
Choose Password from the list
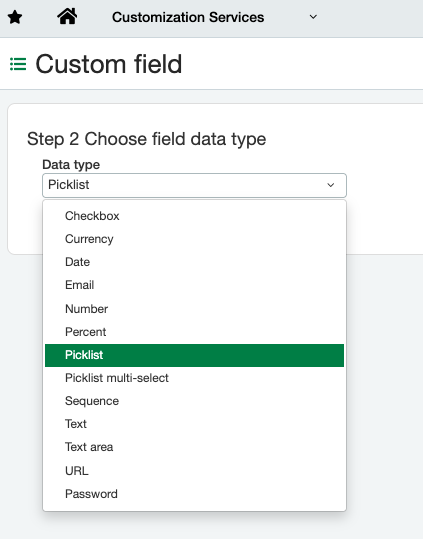(x=194, y=494)
